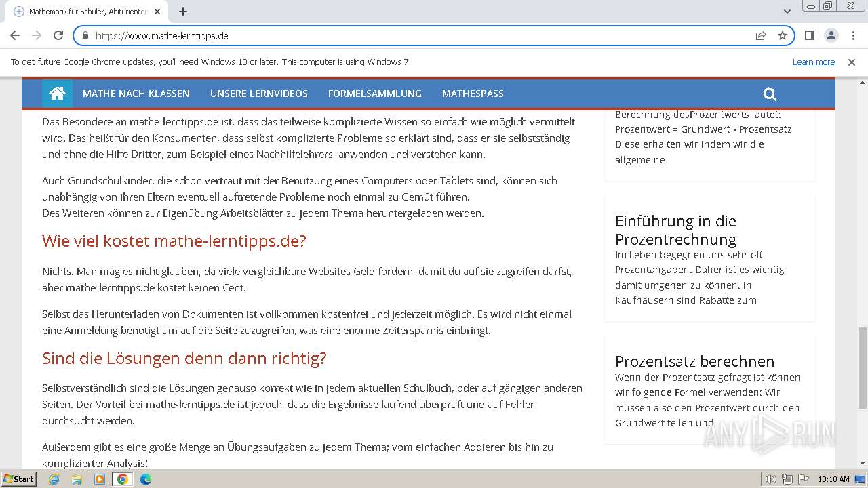Click paragraph starting 'Nichts. Man mag es nicht glauben'
This screenshot has height=488, width=868.
pyautogui.click(x=307, y=279)
